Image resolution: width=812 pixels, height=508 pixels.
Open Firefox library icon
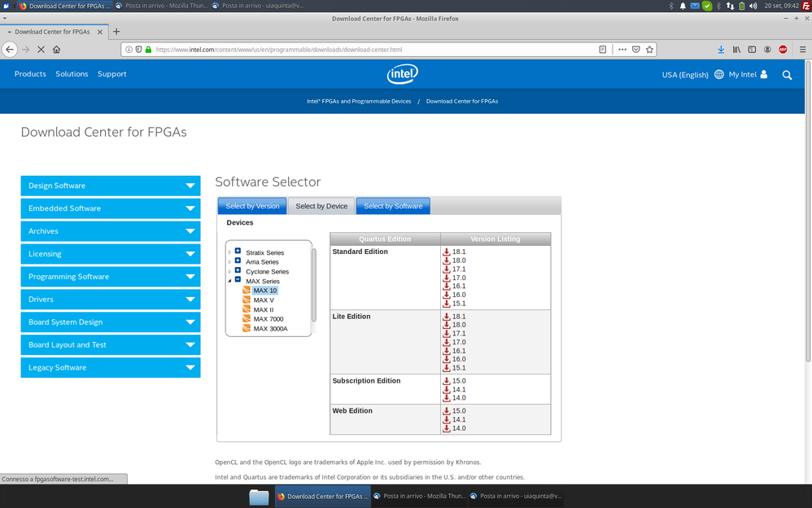pyautogui.click(x=736, y=49)
